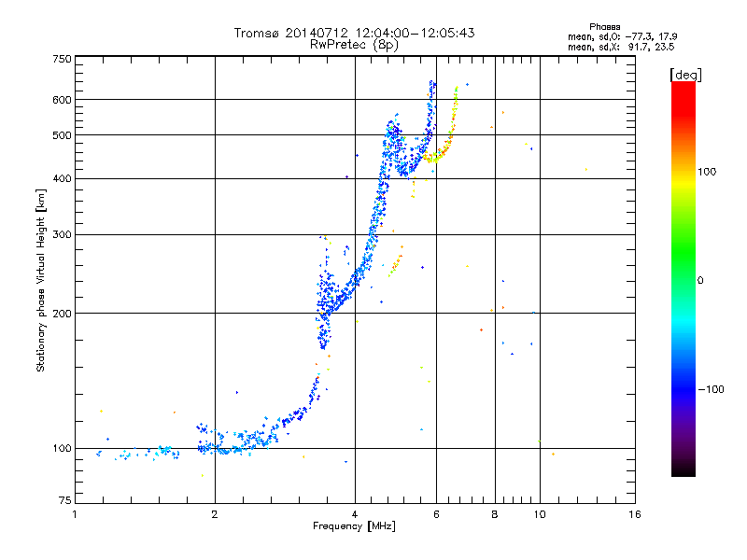This screenshot has width=747, height=560.
Task: Click the 'Phases' header text
Action: point(604,27)
